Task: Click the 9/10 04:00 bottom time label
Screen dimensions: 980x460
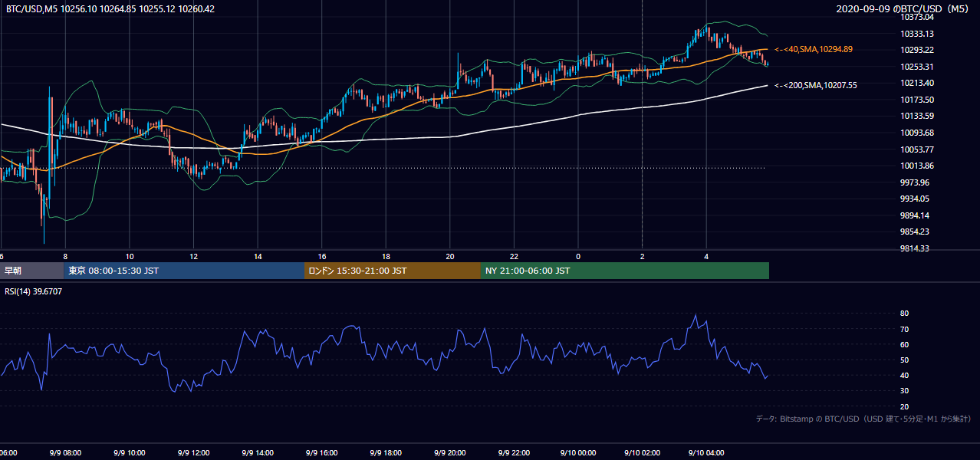Action: coord(707,453)
